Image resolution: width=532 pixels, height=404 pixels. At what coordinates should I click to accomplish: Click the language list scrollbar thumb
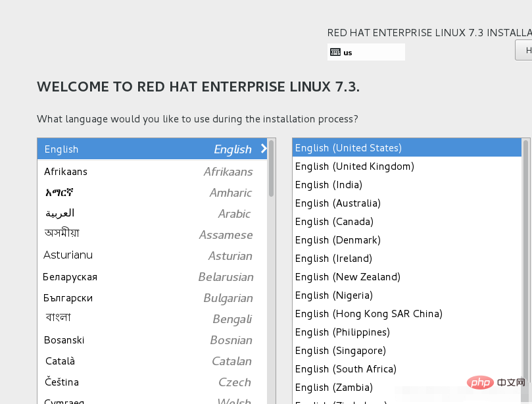point(271,168)
